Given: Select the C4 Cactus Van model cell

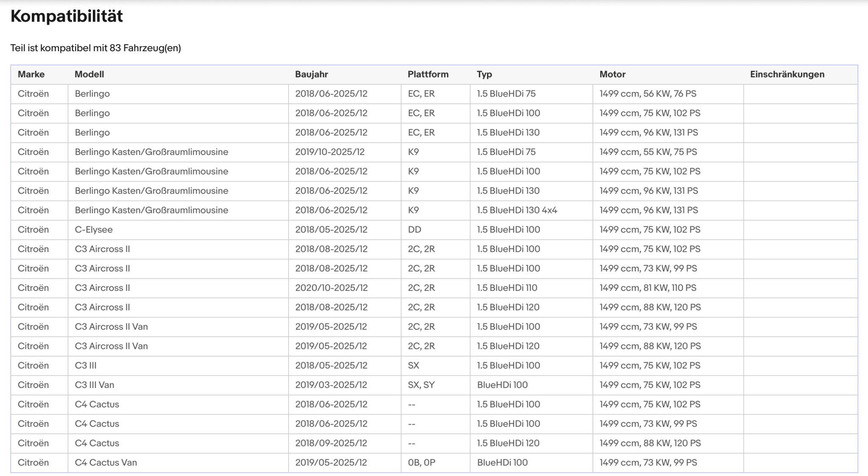Looking at the screenshot, I should point(178,463).
